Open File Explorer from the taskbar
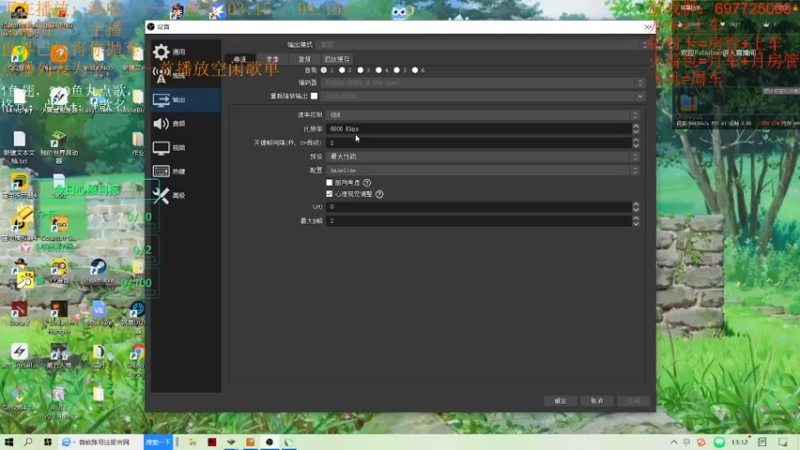The width and height of the screenshot is (800, 450). click(192, 442)
